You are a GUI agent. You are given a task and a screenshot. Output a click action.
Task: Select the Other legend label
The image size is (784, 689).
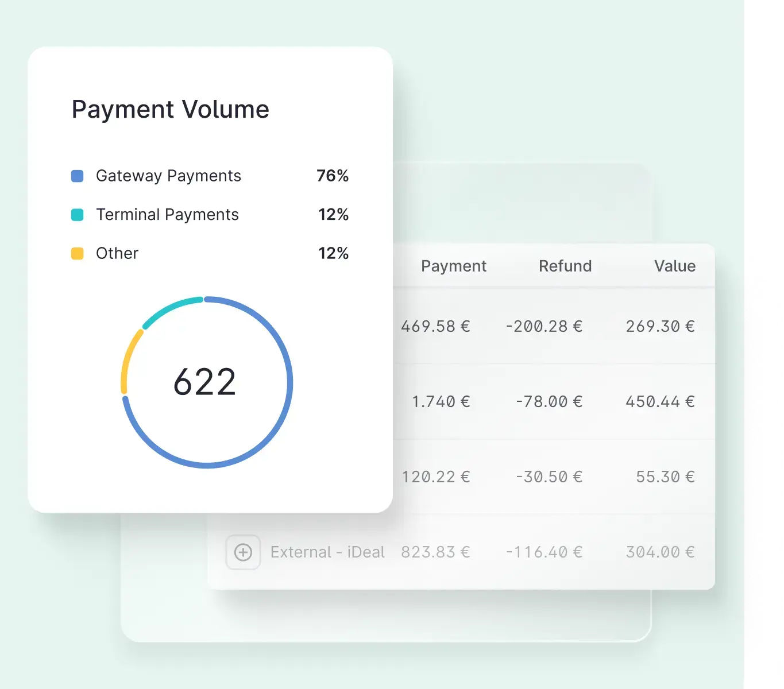tap(117, 253)
